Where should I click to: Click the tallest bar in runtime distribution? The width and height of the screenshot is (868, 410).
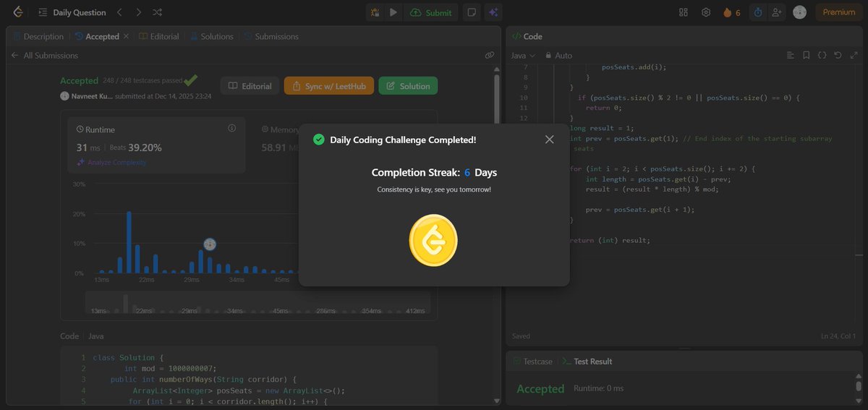129,242
